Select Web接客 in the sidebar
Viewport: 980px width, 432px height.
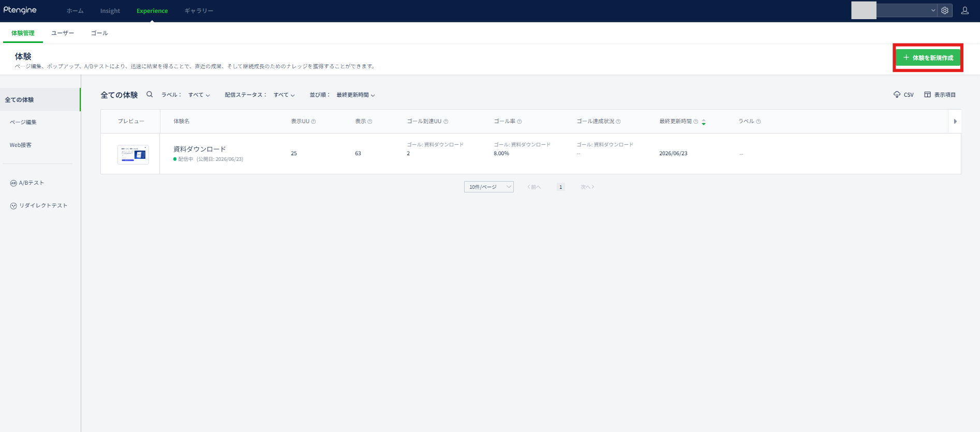pos(21,145)
